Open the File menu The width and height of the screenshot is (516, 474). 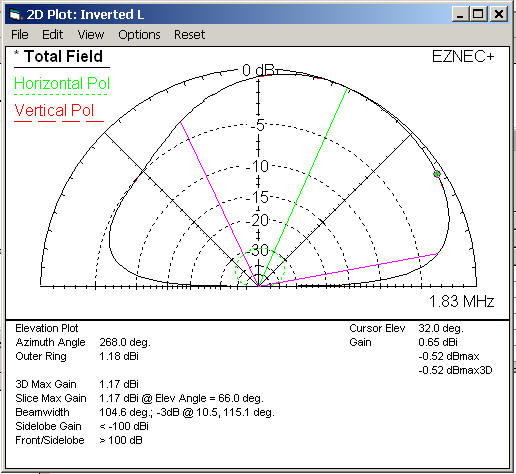pos(20,35)
